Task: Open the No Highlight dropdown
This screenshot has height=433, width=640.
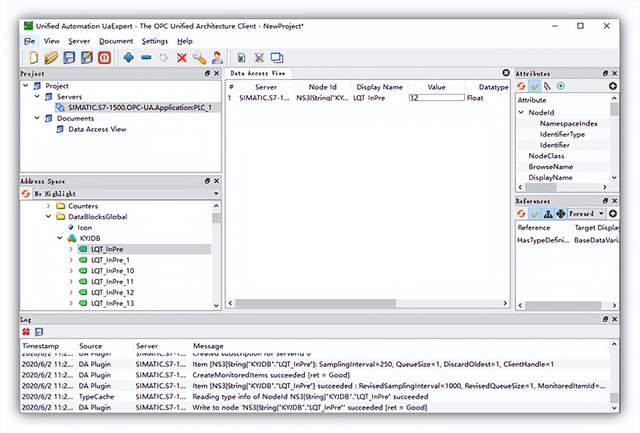Action: click(x=120, y=192)
